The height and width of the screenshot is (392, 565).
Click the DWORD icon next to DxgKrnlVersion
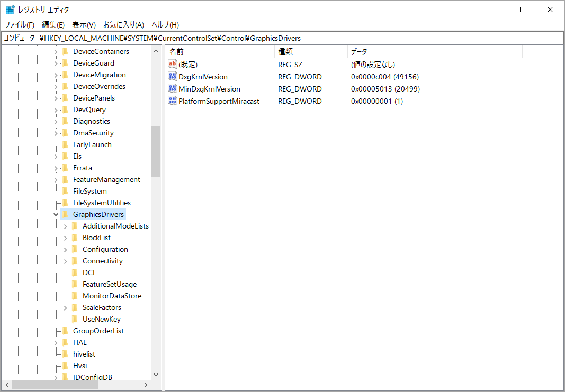[x=172, y=76]
